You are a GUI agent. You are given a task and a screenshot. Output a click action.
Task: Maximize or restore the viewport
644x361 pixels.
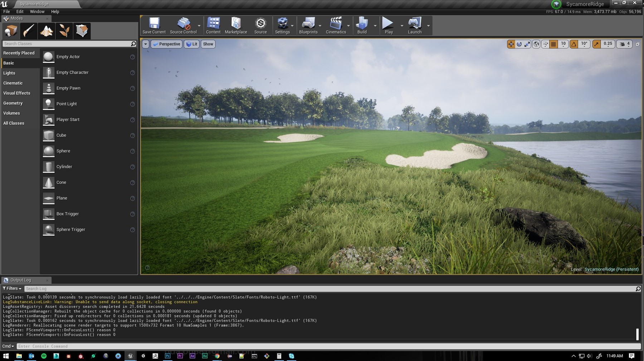(638, 44)
